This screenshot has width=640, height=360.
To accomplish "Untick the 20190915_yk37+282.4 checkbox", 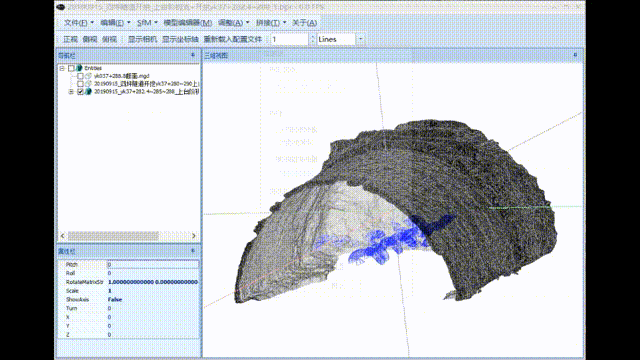I will [80, 92].
